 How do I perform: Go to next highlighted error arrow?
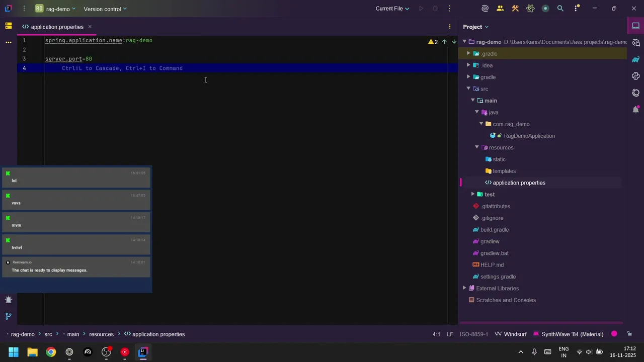(x=454, y=42)
